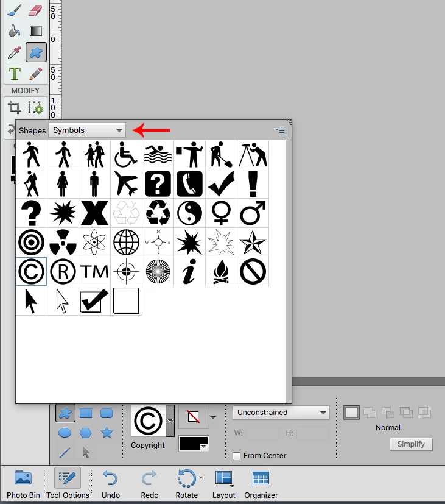
Task: Pick Rectangle tool in Tool Options
Action: (x=86, y=413)
